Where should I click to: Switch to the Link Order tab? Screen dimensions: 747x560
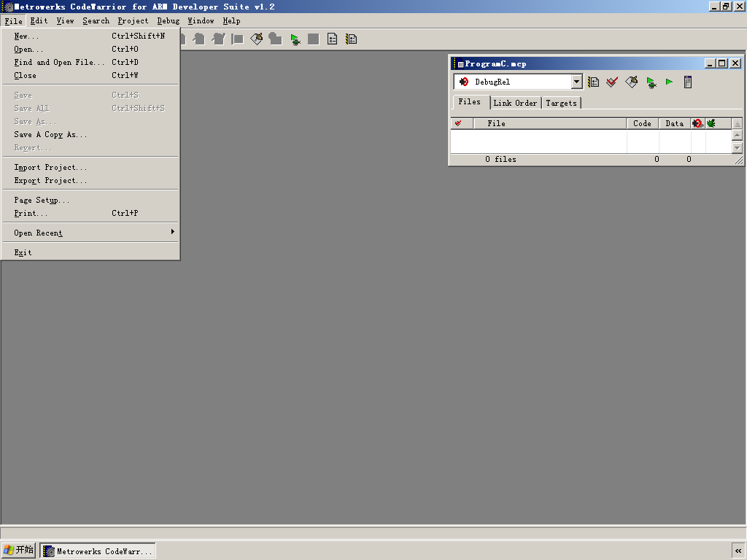[x=515, y=103]
